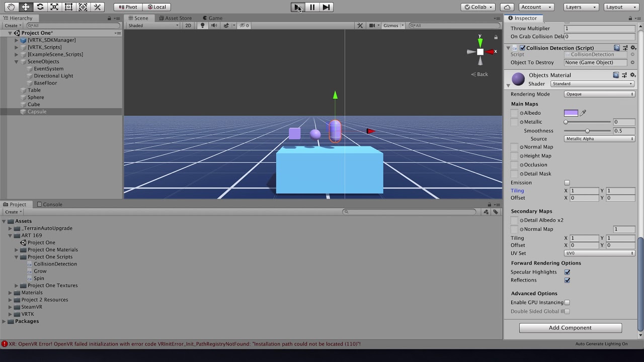644x362 pixels.
Task: Open the Account menu button
Action: (536, 7)
